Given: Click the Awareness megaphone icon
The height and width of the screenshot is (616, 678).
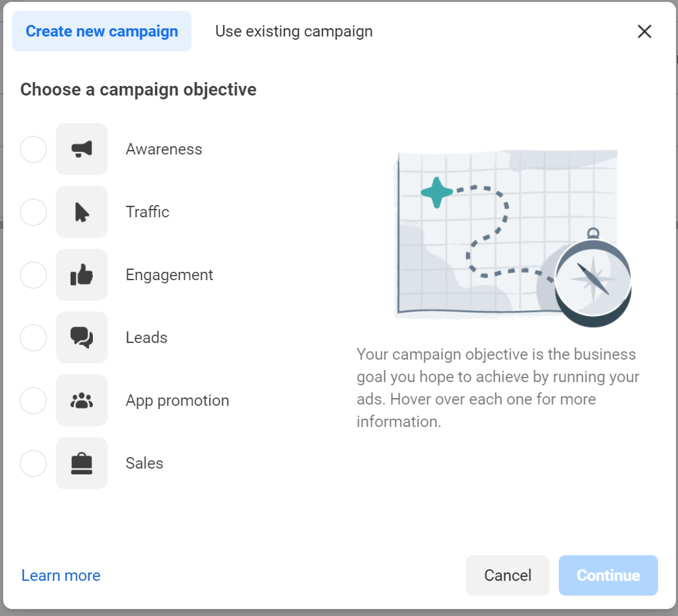Looking at the screenshot, I should (81, 149).
